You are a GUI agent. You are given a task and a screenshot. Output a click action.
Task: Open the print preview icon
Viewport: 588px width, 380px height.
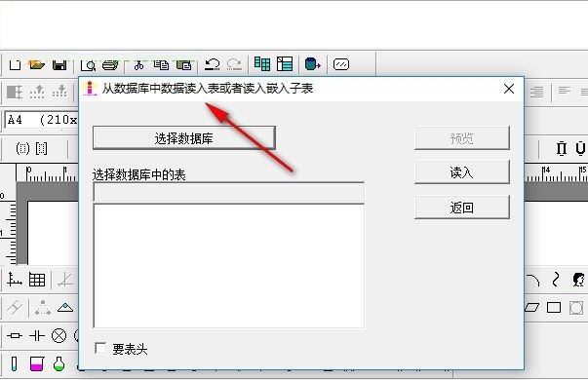pyautogui.click(x=88, y=65)
